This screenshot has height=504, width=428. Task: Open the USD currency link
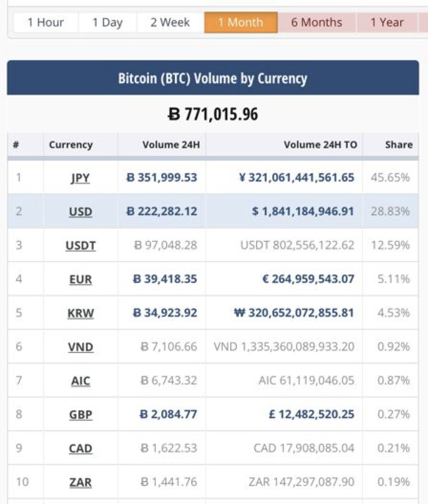80,212
